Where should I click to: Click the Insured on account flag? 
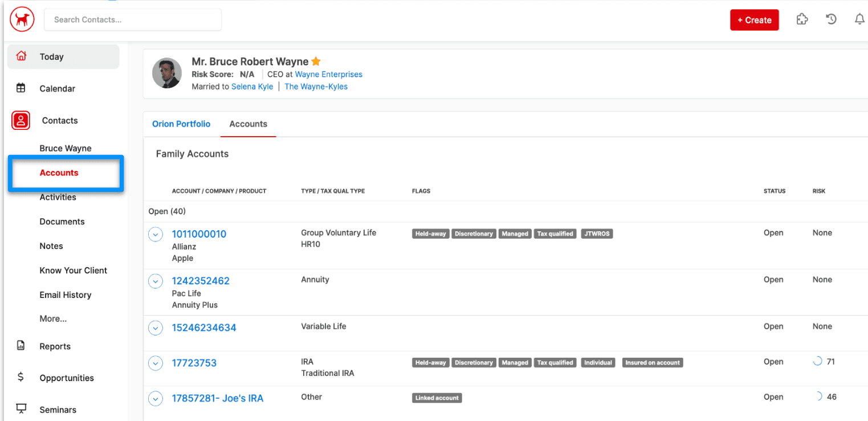[x=653, y=362]
